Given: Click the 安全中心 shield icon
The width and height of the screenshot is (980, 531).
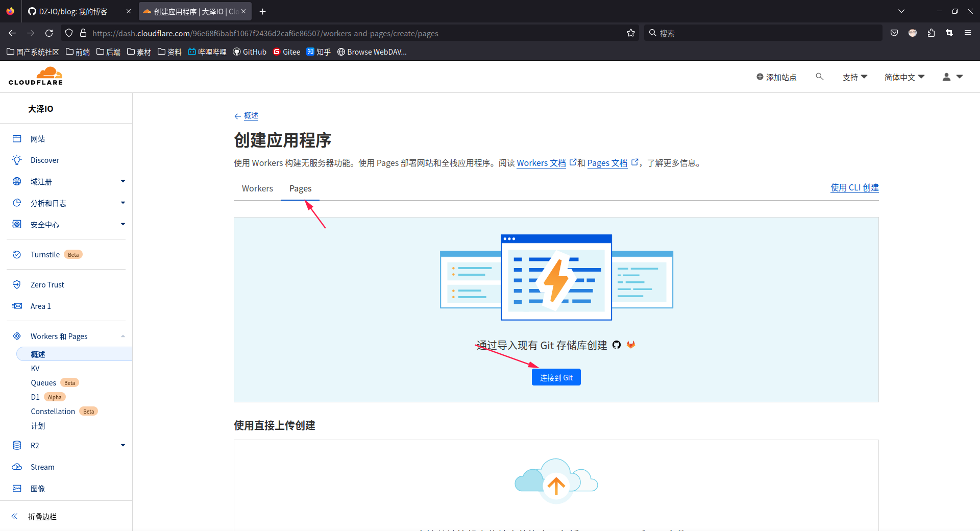Looking at the screenshot, I should click(17, 225).
